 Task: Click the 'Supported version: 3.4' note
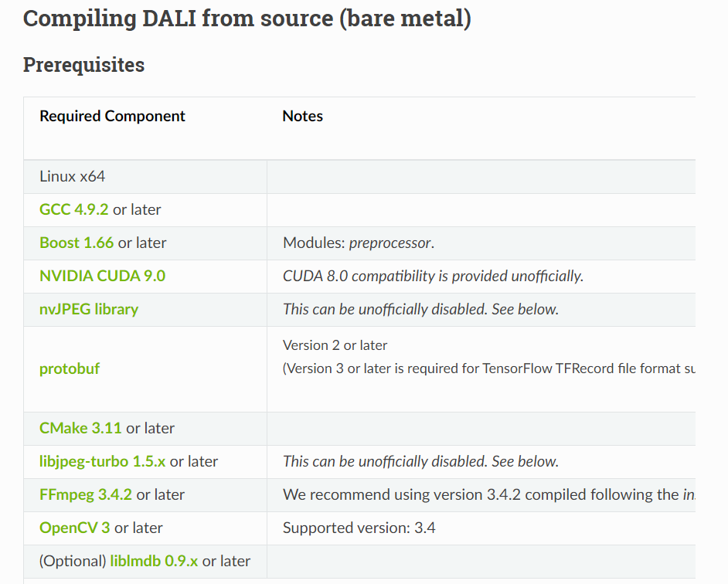[359, 528]
